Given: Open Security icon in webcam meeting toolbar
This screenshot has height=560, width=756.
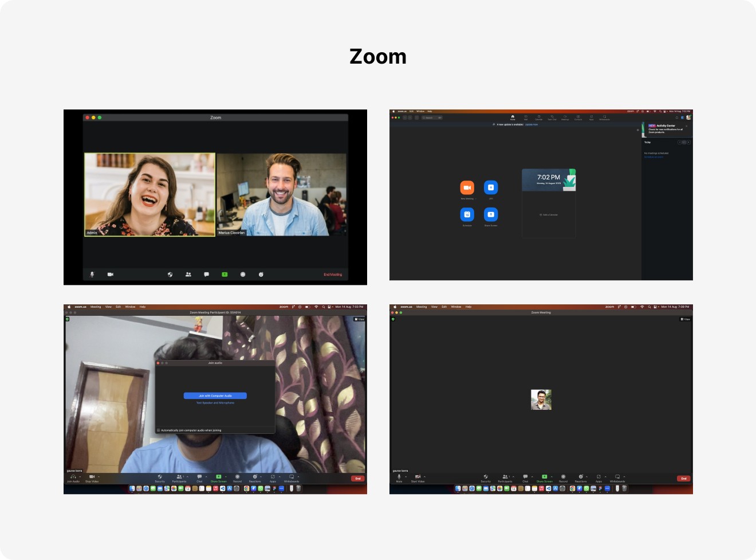Looking at the screenshot, I should [x=160, y=478].
